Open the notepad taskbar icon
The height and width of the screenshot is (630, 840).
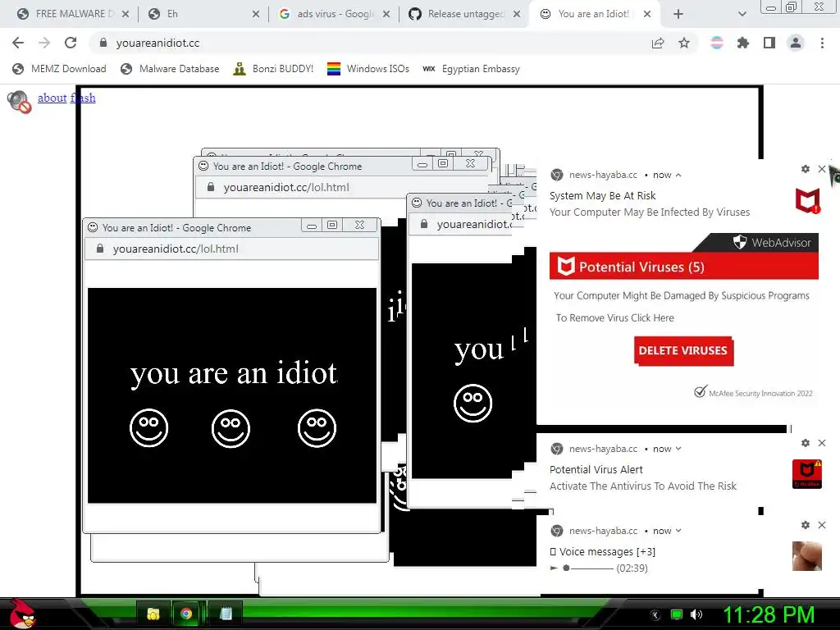226,614
